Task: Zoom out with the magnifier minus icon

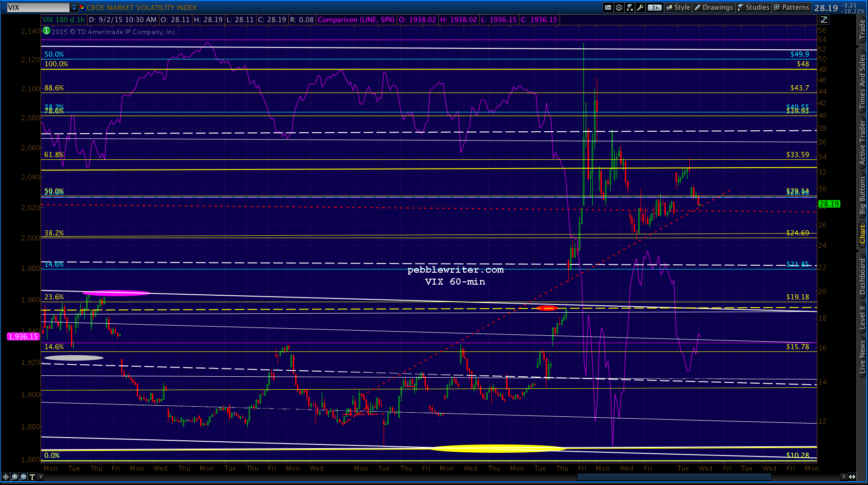Action: [x=23, y=477]
